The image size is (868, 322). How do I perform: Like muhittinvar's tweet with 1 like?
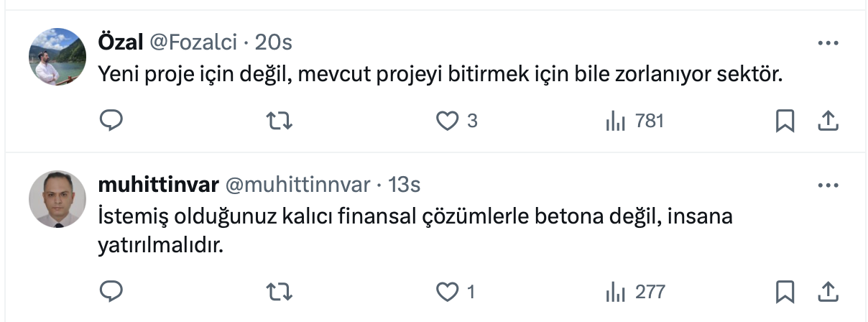(448, 291)
